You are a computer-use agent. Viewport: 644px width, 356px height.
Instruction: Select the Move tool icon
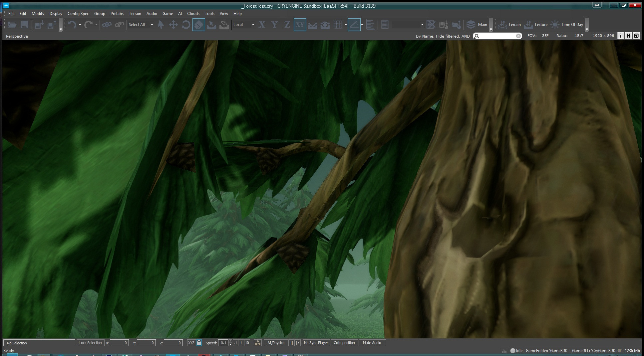[x=173, y=25]
